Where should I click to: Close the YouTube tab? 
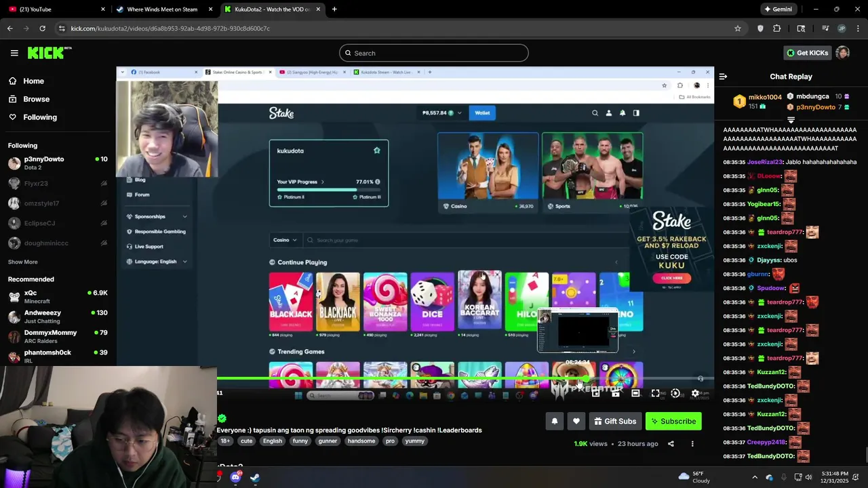coord(103,9)
